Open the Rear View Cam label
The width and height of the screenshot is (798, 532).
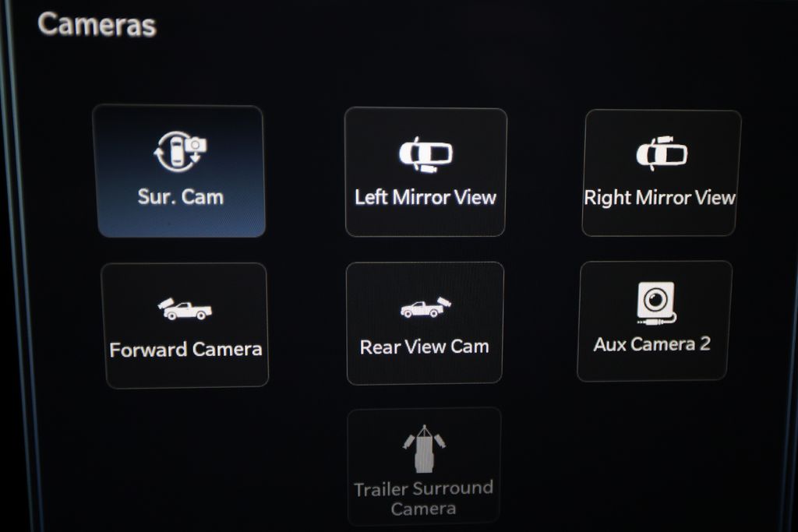(425, 347)
